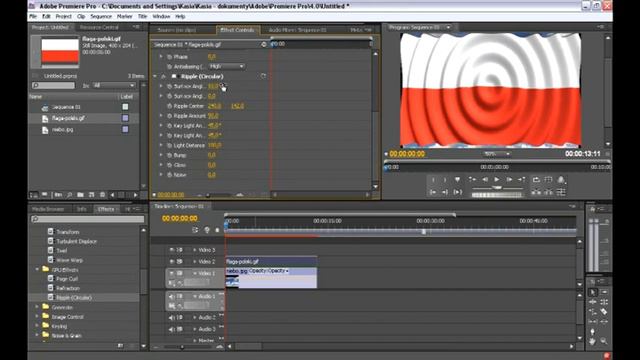Click Set Out Point in Program monitor

(445, 180)
